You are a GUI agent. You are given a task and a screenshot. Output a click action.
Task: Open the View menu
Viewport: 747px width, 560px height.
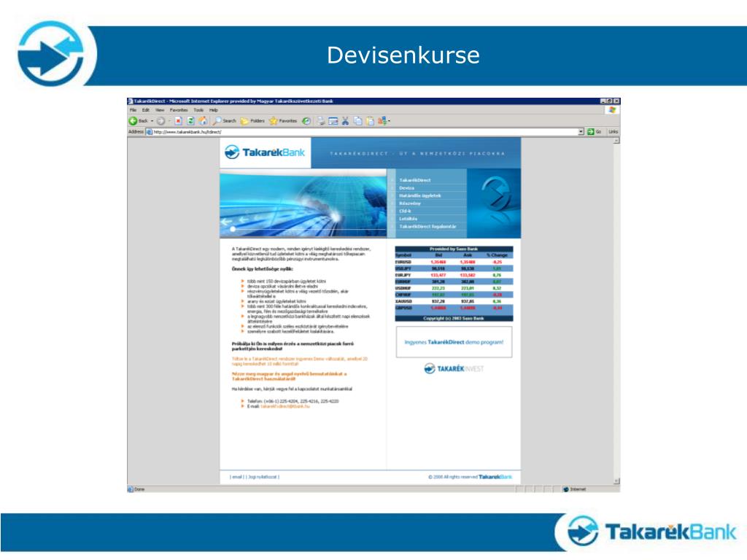(x=160, y=110)
